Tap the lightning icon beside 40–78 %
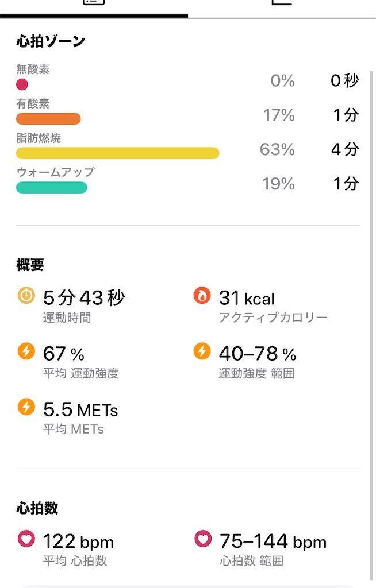Screen dimensions: 376x588 coord(202,351)
